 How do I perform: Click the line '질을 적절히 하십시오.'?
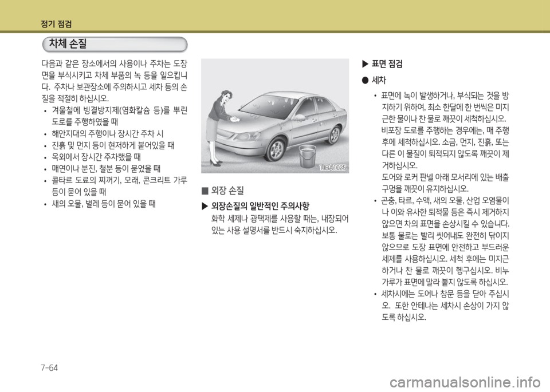[75, 98]
